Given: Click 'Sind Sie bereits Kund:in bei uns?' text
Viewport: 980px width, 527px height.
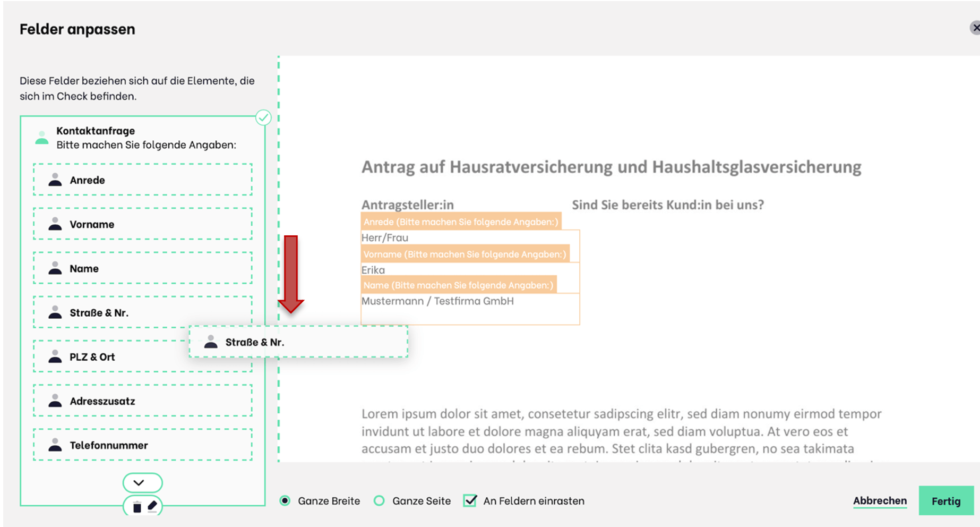Looking at the screenshot, I should click(668, 205).
